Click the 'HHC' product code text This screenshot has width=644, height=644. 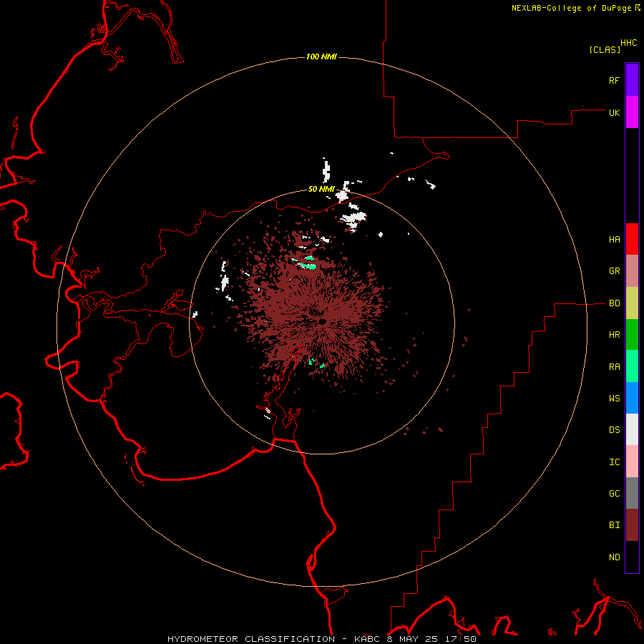pyautogui.click(x=629, y=43)
